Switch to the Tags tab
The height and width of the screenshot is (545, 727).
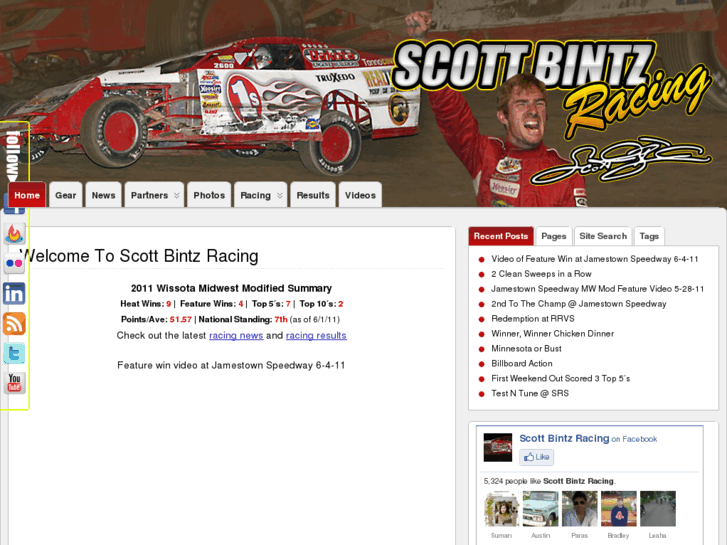click(649, 236)
